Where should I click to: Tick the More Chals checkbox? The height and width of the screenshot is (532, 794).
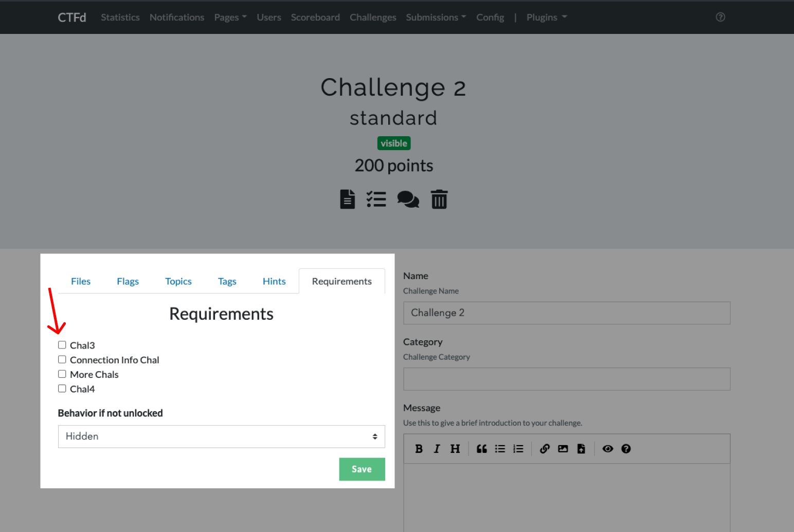coord(62,374)
